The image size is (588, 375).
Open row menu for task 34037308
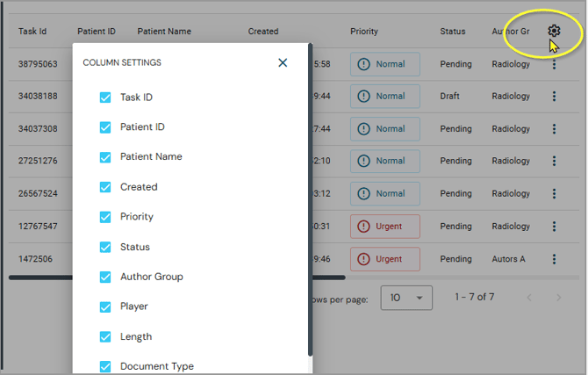point(554,129)
